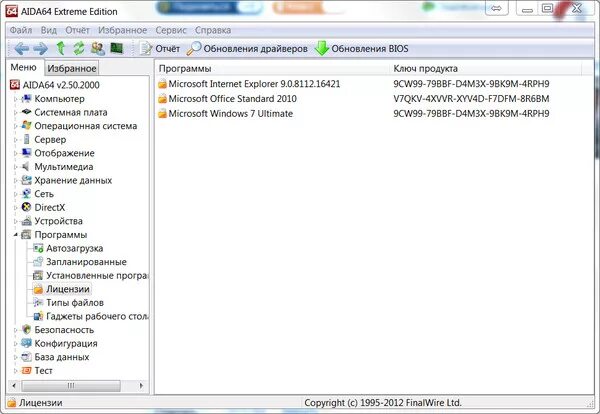Click the Forward navigation arrow
Image resolution: width=600 pixels, height=414 pixels.
point(41,49)
